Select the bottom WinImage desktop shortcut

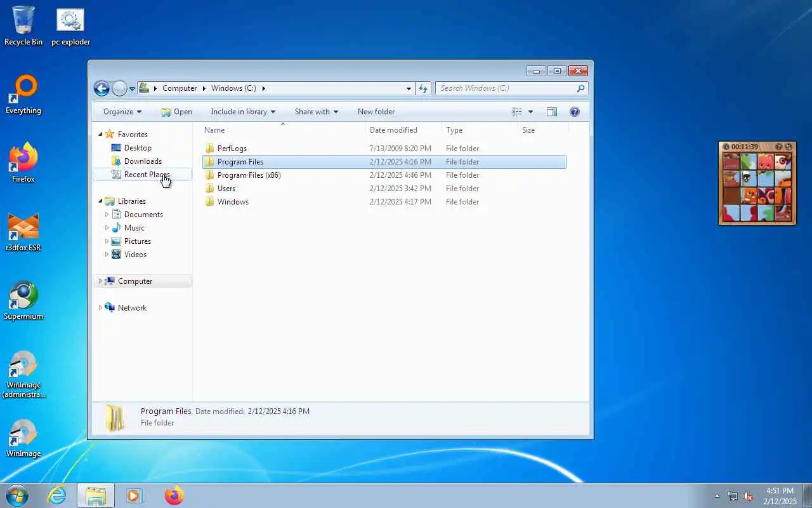point(23,438)
